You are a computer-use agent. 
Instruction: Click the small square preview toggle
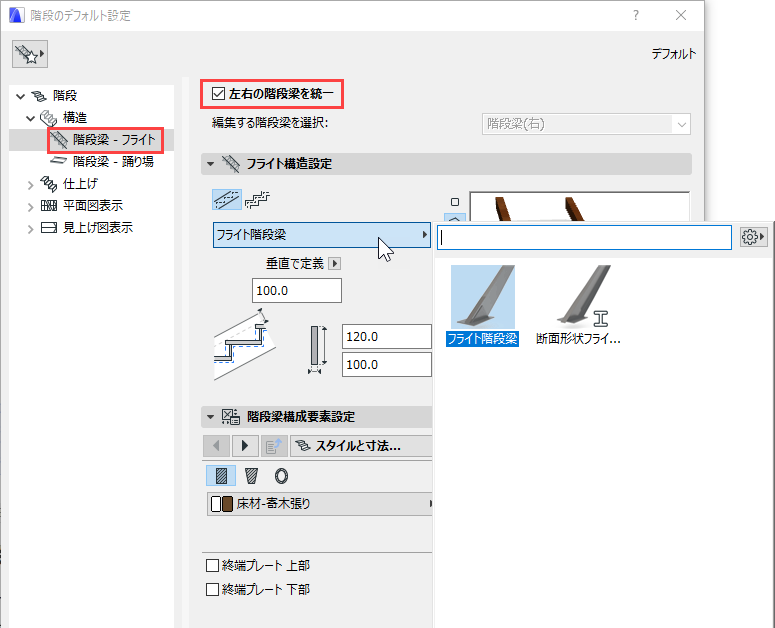tap(455, 202)
